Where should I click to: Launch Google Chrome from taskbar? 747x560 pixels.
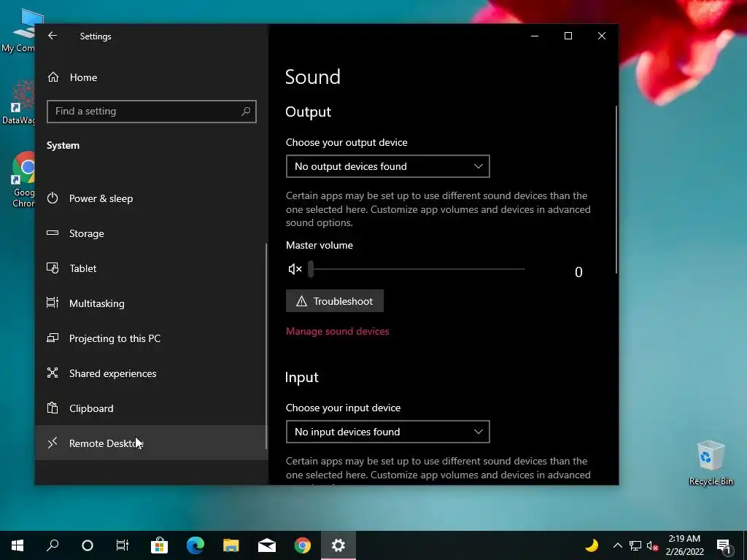[x=303, y=545]
